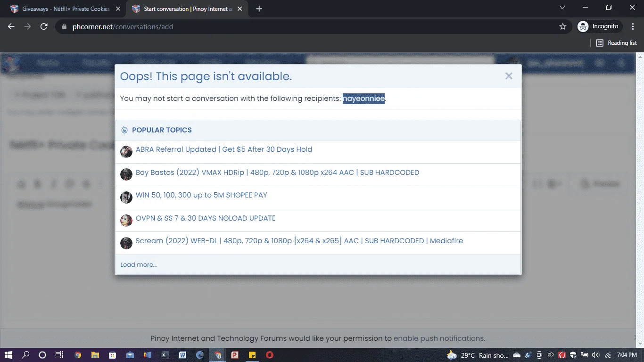
Task: Click Load more popular topics
Action: (138, 265)
